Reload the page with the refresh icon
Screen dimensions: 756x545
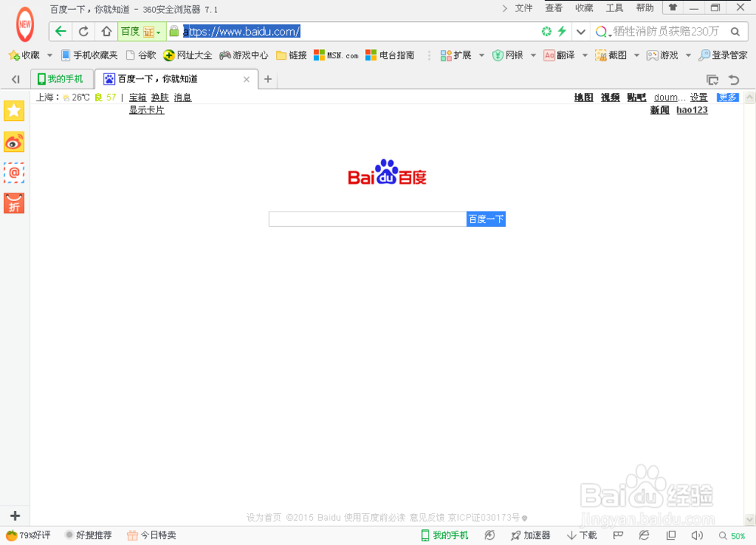(83, 31)
